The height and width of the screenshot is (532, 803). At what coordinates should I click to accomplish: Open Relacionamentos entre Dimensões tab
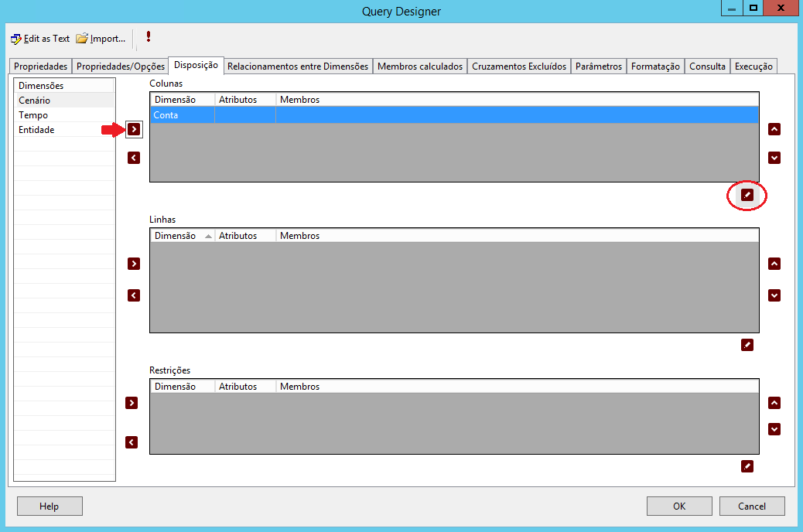click(x=298, y=66)
